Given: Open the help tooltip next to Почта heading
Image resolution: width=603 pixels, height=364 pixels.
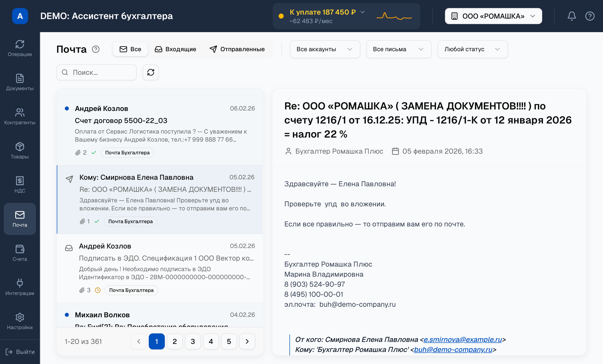Looking at the screenshot, I should (96, 49).
